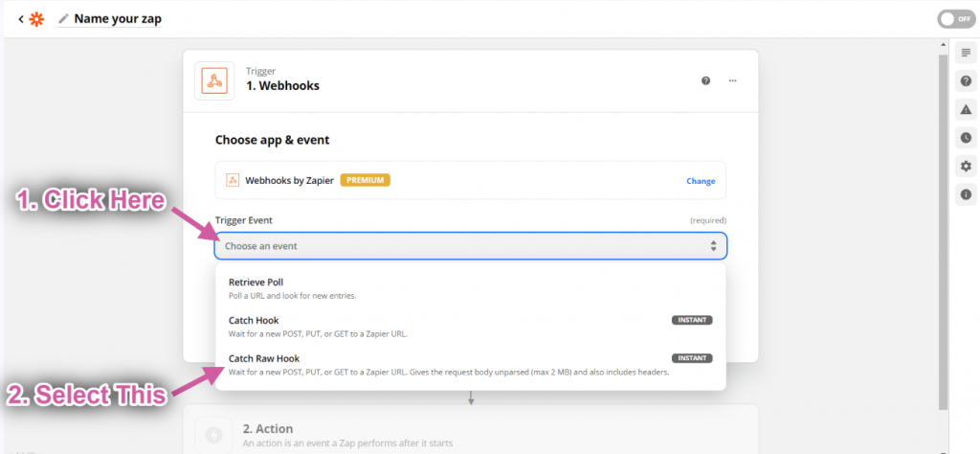
Task: Open the Zapier logo home icon
Action: click(37, 19)
